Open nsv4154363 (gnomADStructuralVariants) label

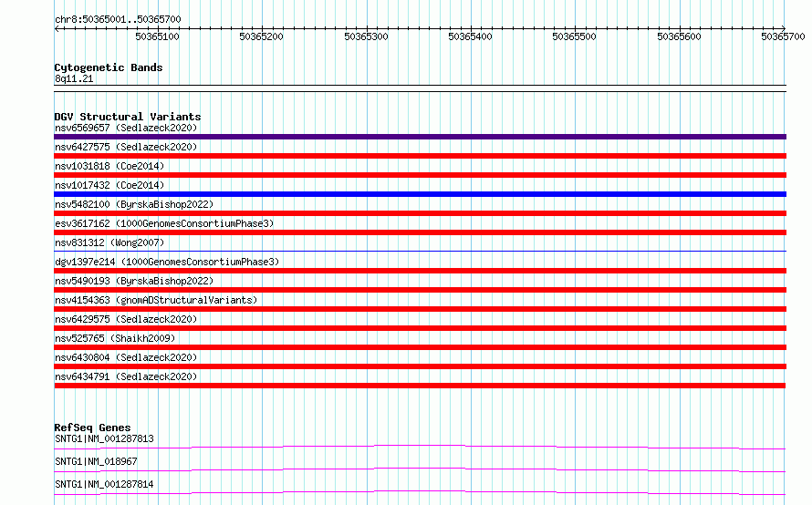pyautogui.click(x=156, y=300)
